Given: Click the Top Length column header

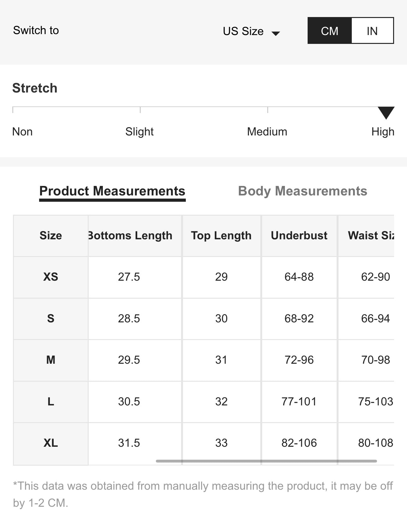Looking at the screenshot, I should pyautogui.click(x=221, y=236).
